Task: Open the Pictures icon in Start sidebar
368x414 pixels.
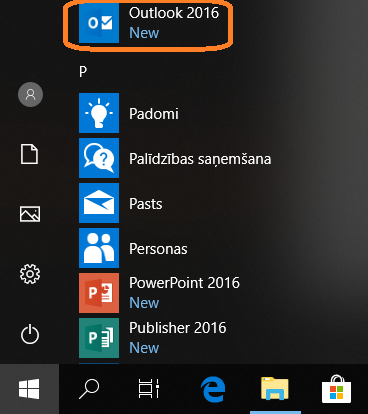Action: 30,214
